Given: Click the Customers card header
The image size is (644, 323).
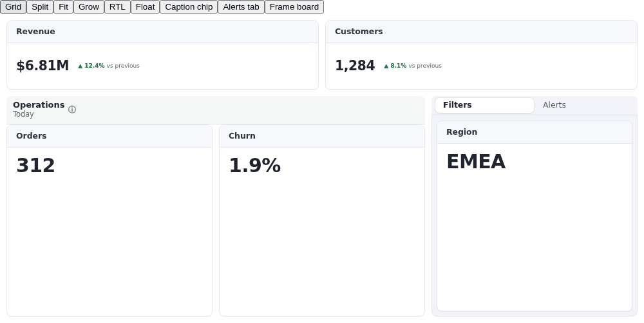Looking at the screenshot, I should 481,32.
